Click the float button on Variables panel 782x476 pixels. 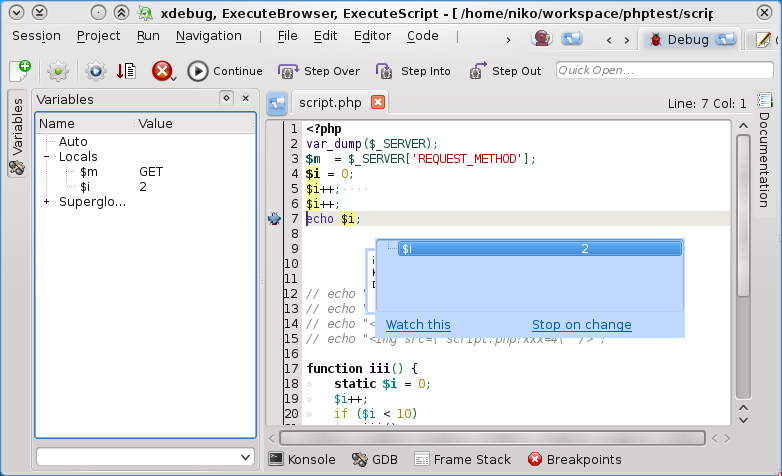[226, 98]
